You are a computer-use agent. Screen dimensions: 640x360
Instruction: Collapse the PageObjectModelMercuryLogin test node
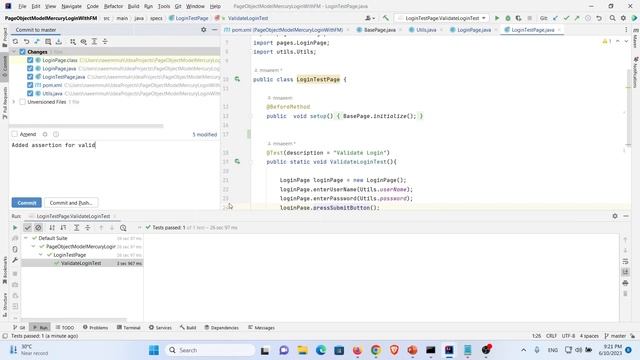point(33,247)
